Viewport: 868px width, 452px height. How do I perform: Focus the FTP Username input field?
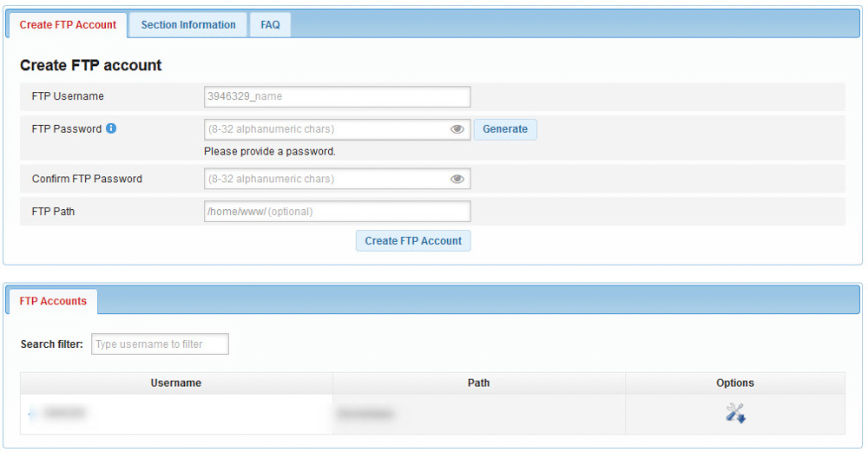click(x=337, y=96)
